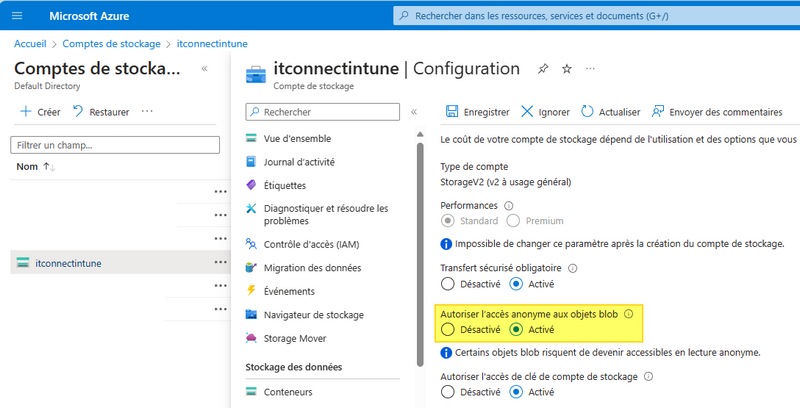Click the Vue d'ensemble icon
This screenshot has height=408, width=800.
tap(251, 138)
